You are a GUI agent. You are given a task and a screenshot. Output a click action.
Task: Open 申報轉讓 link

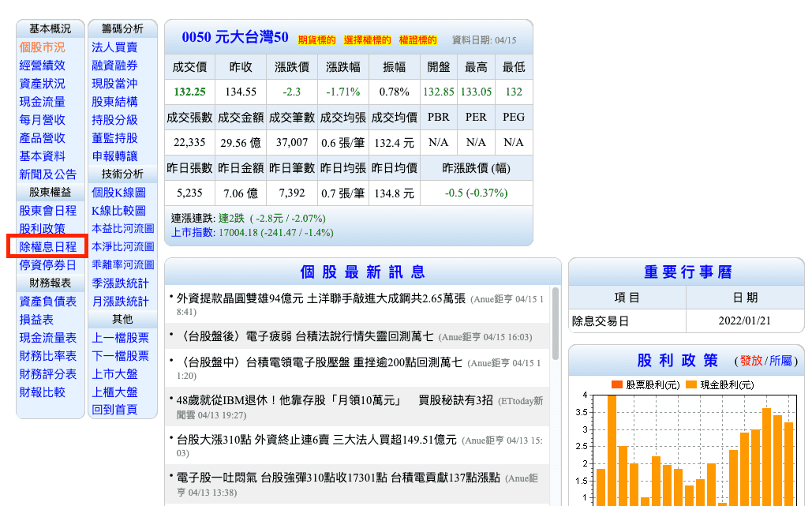coord(114,156)
